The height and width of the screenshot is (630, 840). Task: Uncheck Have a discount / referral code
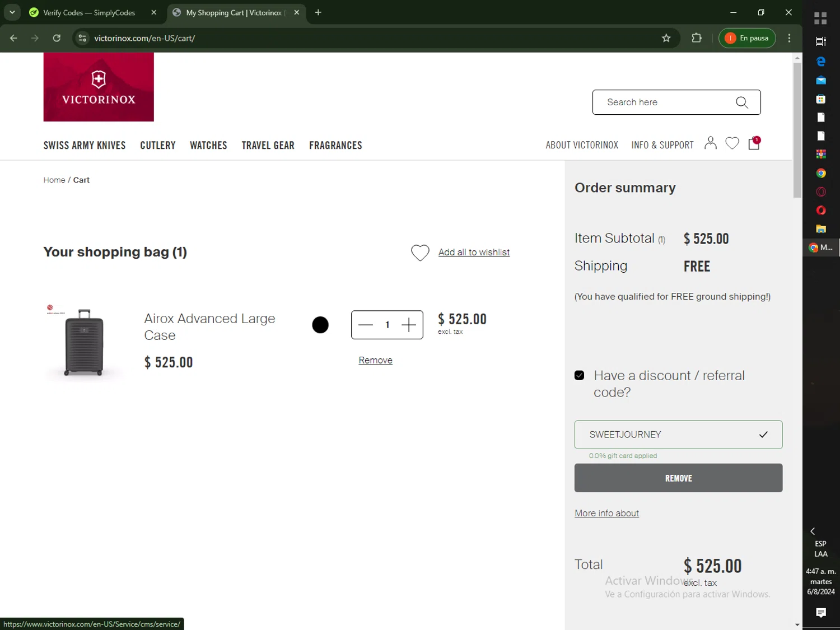(x=580, y=376)
